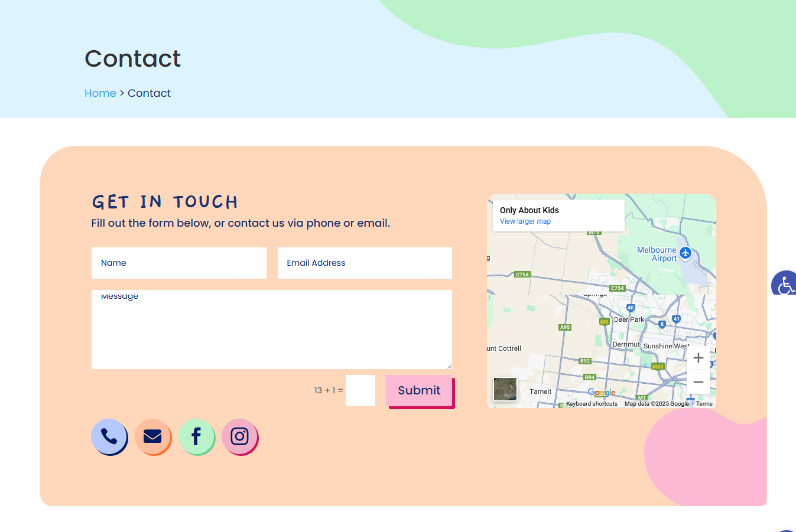Image resolution: width=796 pixels, height=532 pixels.
Task: Click 'Deer Park' label on map
Action: click(x=629, y=319)
